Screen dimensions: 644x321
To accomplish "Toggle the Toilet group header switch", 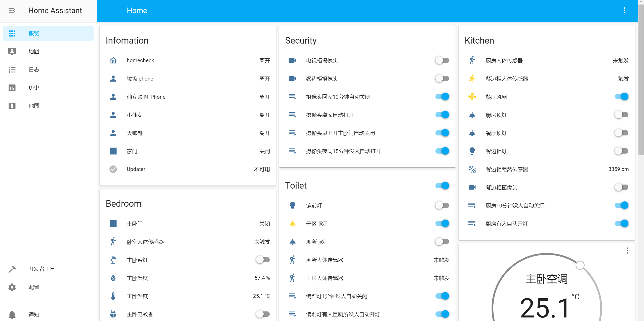I will [442, 186].
